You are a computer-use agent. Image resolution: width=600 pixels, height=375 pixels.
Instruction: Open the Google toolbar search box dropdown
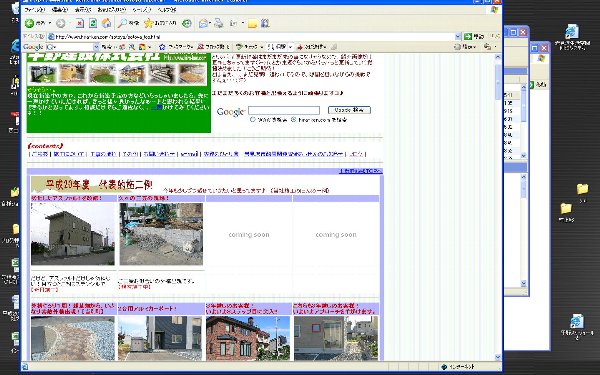point(96,47)
